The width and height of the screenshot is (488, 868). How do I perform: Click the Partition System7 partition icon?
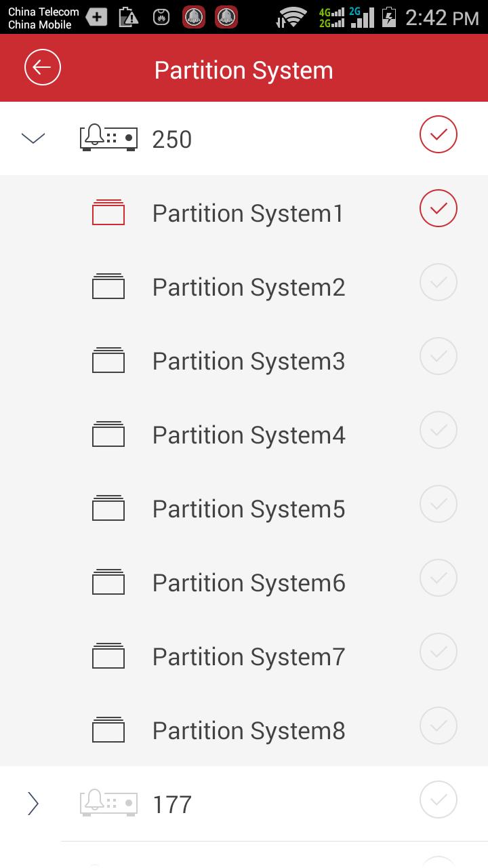tap(108, 656)
